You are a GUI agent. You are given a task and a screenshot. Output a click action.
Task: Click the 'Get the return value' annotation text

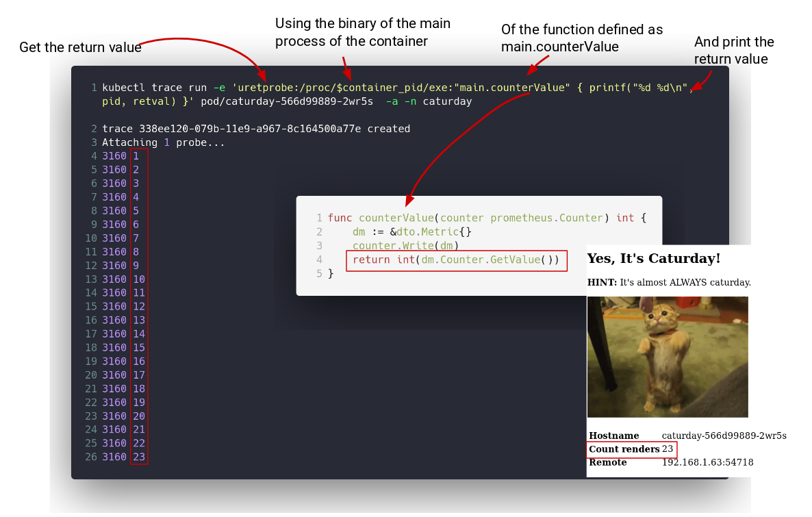point(80,48)
